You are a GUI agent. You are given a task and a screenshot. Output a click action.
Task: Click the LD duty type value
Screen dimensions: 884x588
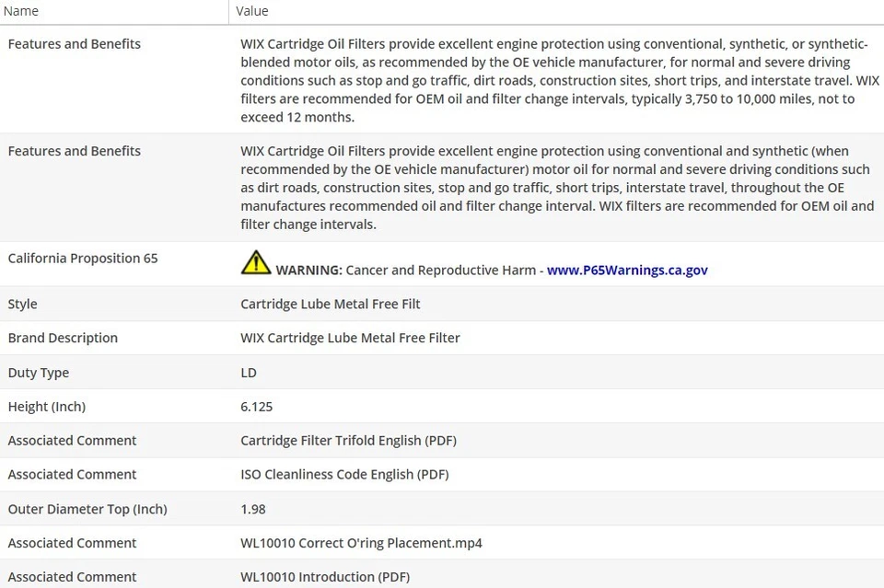(x=249, y=373)
